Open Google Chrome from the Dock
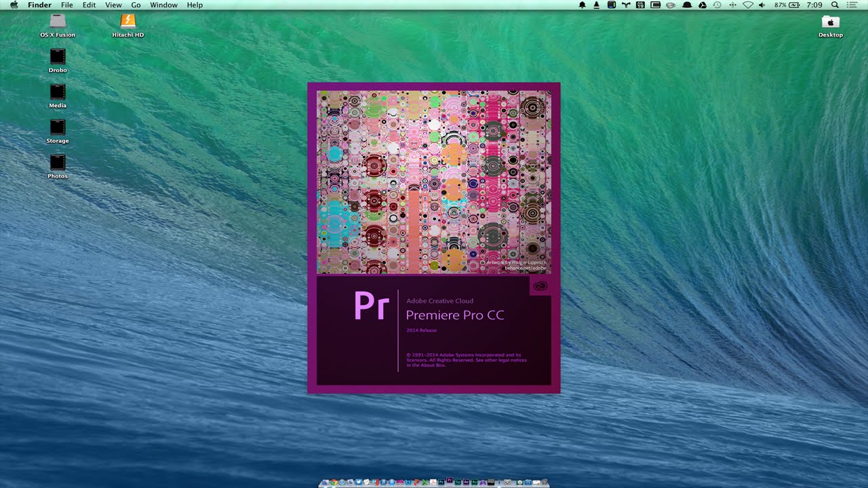 click(x=334, y=482)
